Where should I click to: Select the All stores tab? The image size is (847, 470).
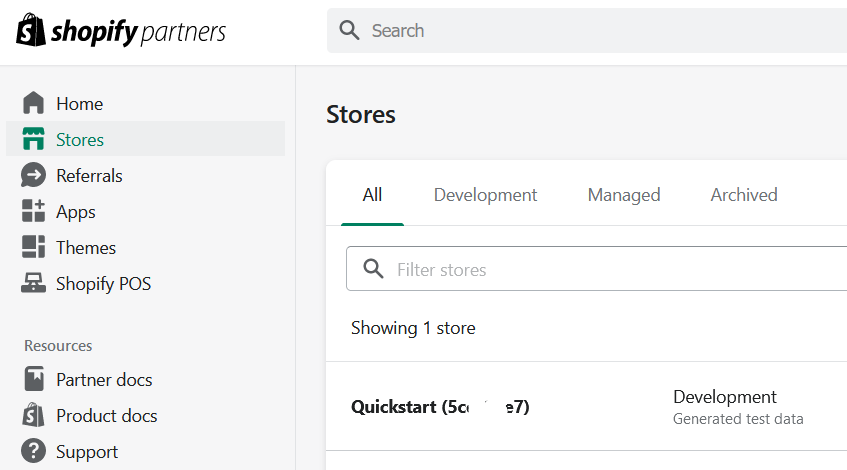pos(372,195)
